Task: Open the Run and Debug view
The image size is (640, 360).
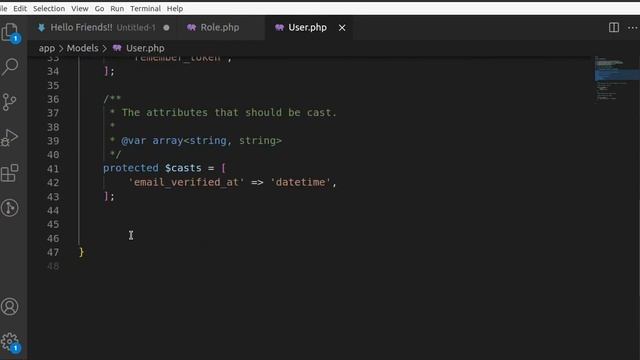Action: pyautogui.click(x=9, y=138)
